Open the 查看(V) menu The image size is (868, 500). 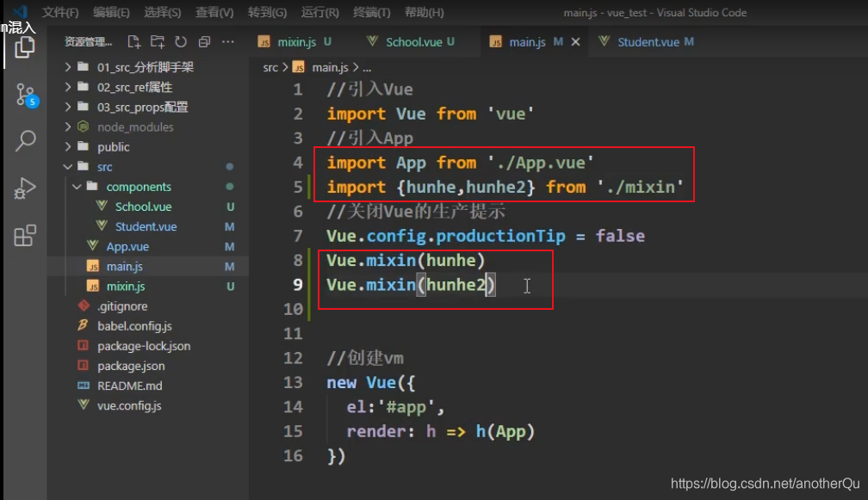click(x=214, y=12)
